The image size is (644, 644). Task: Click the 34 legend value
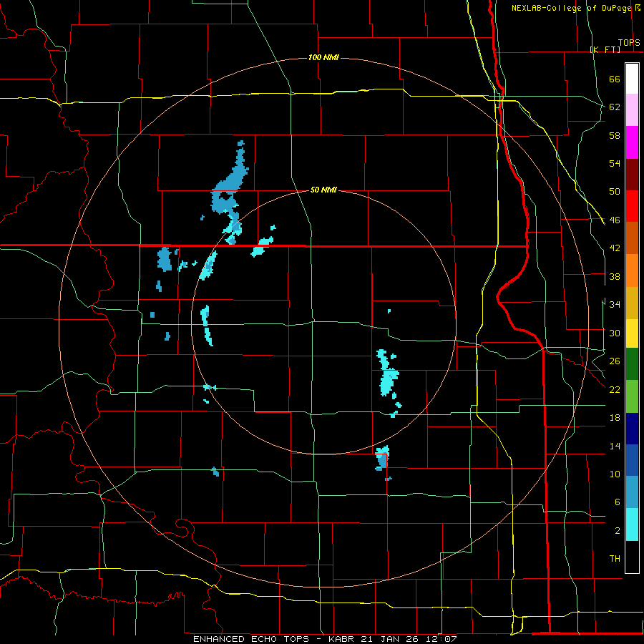pyautogui.click(x=615, y=305)
